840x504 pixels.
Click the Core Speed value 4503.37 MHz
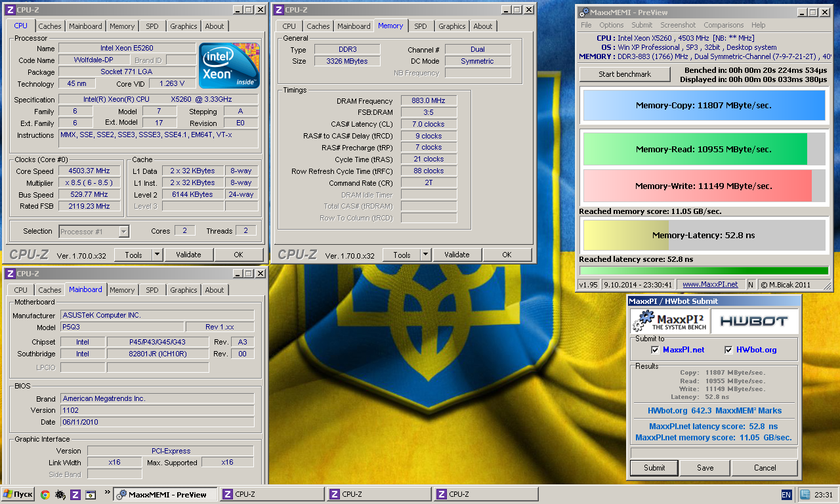click(x=89, y=171)
